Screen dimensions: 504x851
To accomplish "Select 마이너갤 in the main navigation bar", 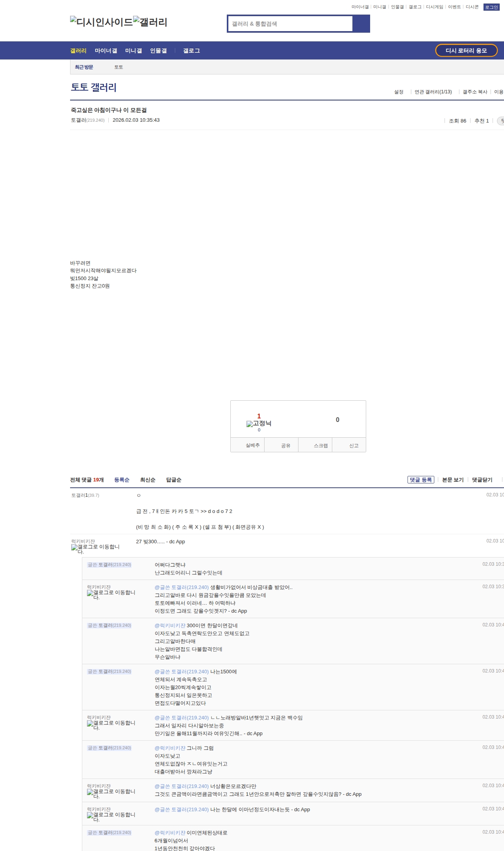I will click(106, 51).
